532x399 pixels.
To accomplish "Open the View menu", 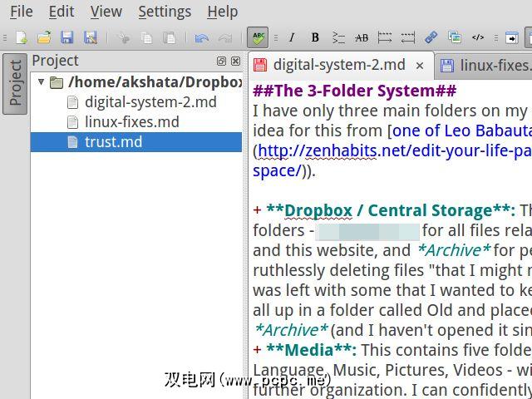I will 106,12.
